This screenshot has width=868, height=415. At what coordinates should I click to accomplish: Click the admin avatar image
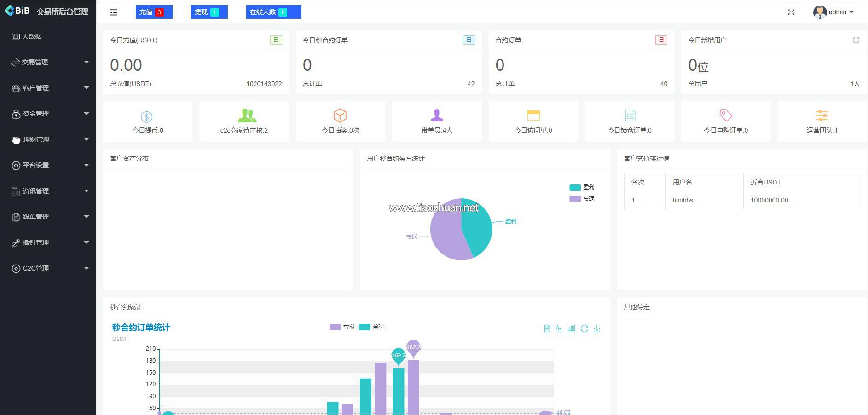[820, 12]
